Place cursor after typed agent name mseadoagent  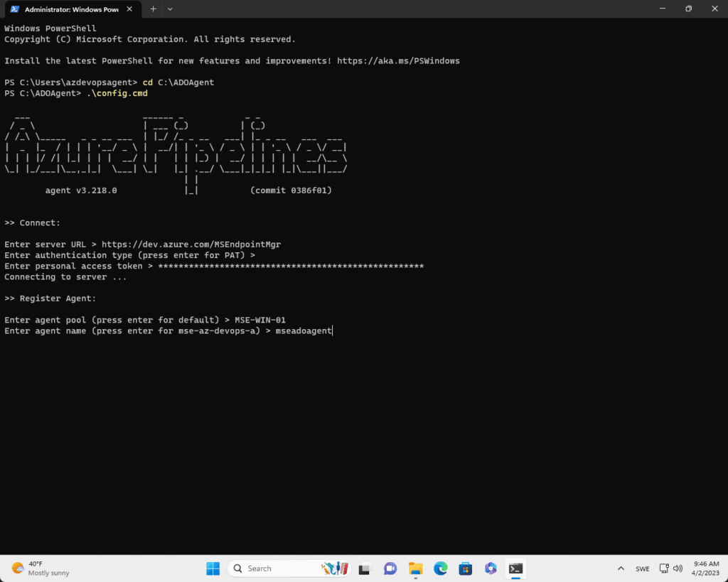(x=333, y=331)
